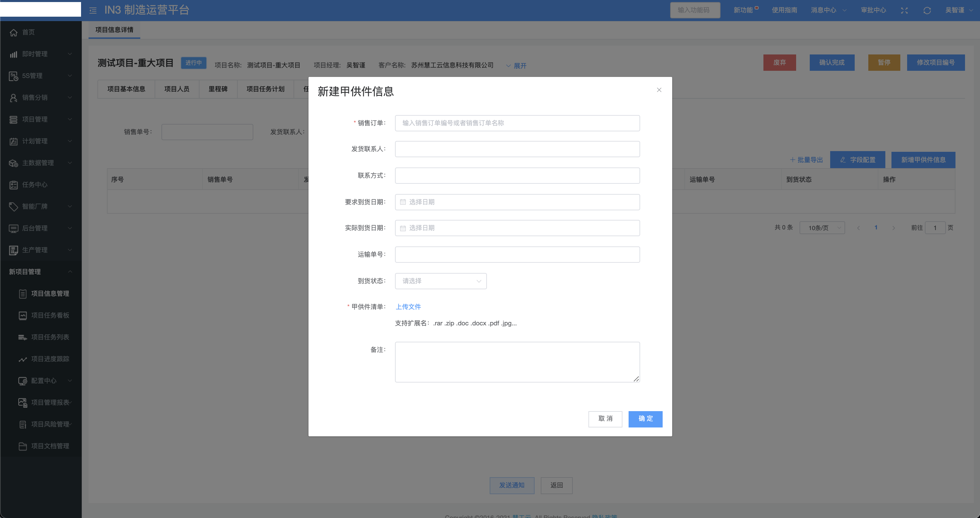Open calendar icon in 要求到货日期 field
The height and width of the screenshot is (518, 980).
[403, 202]
